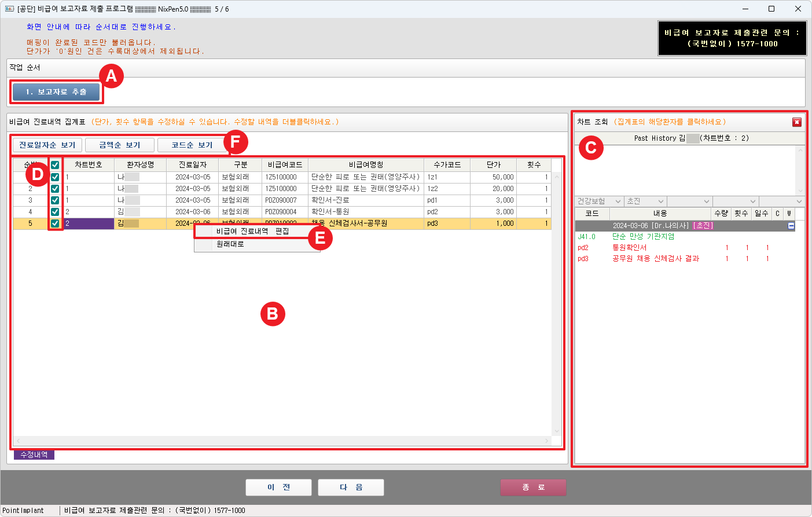Click the table's scroll-right arrow at bottom
This screenshot has width=812, height=517.
coord(546,441)
